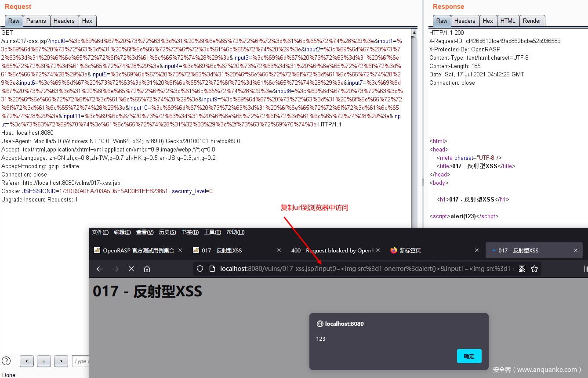Image resolution: width=588 pixels, height=378 pixels.
Task: Open the Request Headers tab
Action: pos(64,21)
